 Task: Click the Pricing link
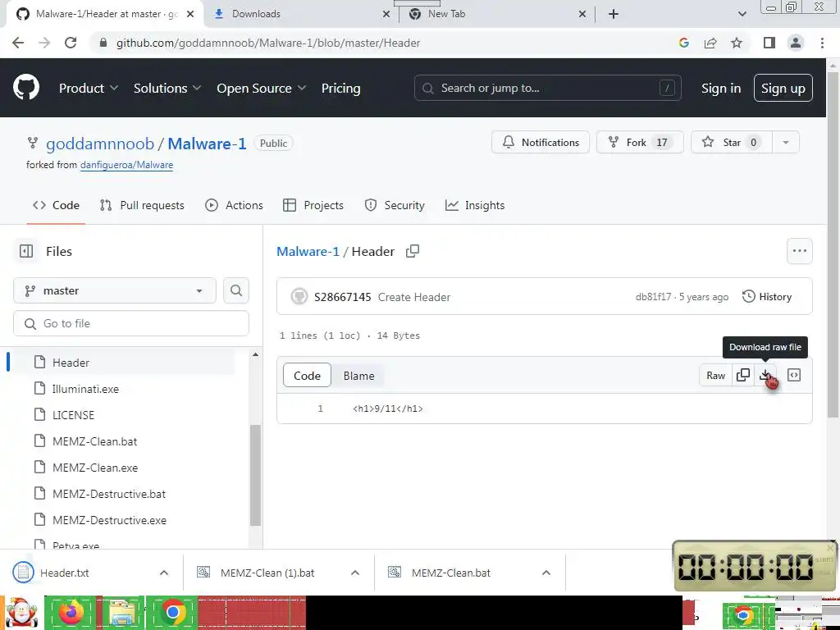(x=340, y=88)
